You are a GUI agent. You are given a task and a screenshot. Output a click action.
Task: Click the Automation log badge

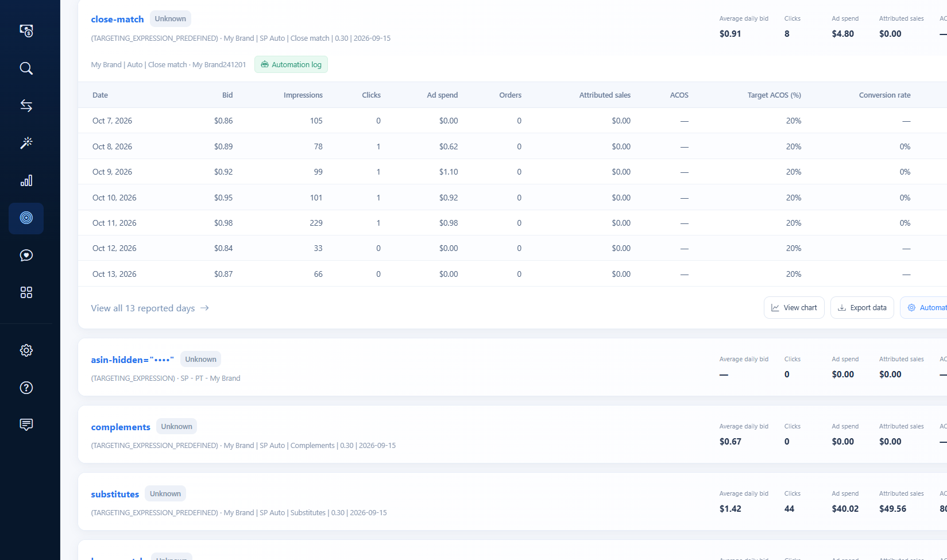(291, 64)
